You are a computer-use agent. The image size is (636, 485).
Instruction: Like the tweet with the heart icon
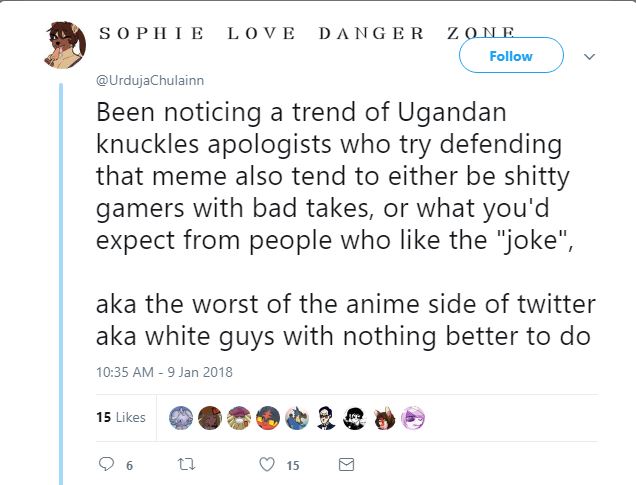(267, 464)
